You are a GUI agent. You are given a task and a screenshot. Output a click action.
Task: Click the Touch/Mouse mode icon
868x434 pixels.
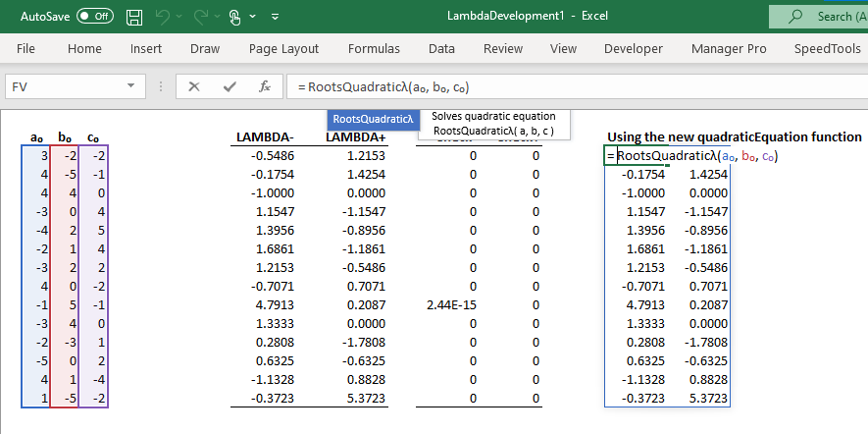(235, 17)
